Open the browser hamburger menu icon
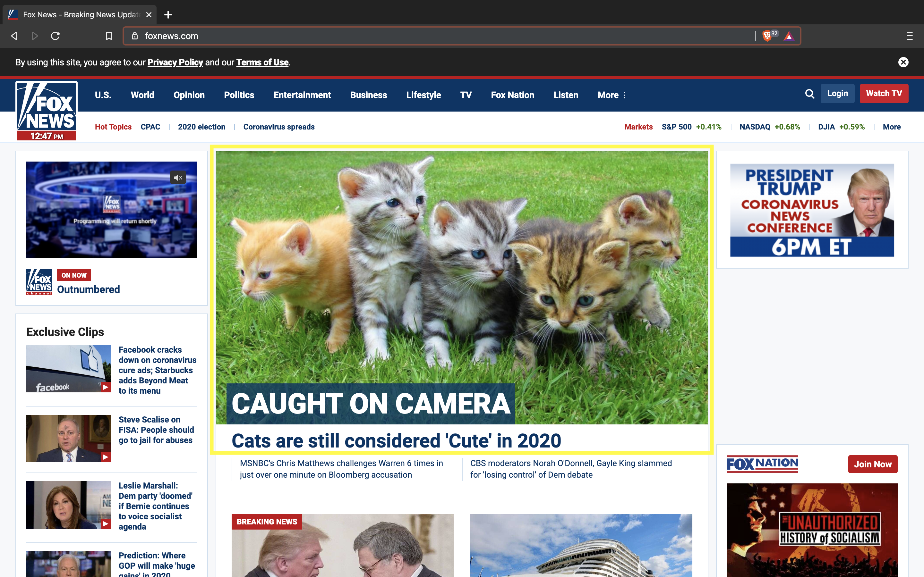The image size is (924, 577). (910, 36)
